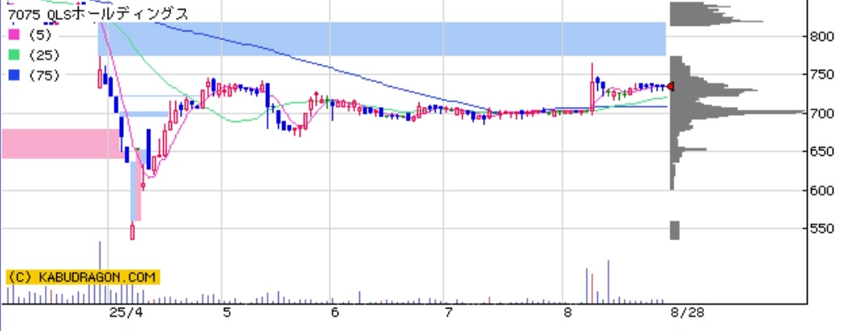Viewport: 868px width, 331px height.
Task: Click the pink (5) moving average swatch
Action: coord(14,35)
